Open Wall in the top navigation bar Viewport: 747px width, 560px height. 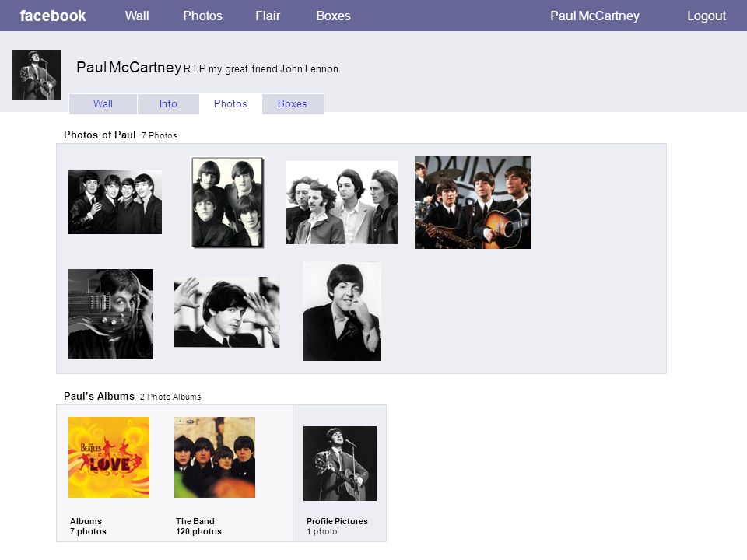pyautogui.click(x=137, y=16)
